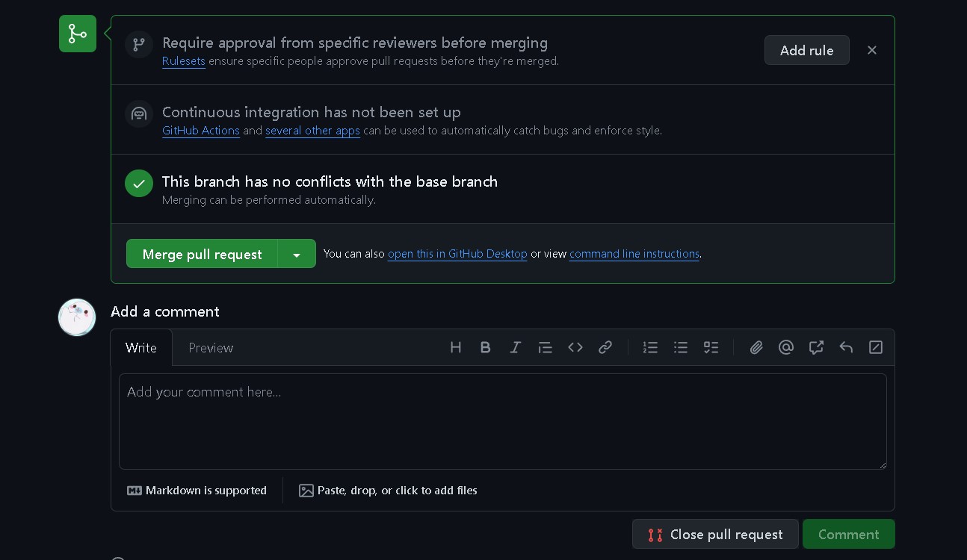Insert an unordered bullet list

(x=680, y=347)
